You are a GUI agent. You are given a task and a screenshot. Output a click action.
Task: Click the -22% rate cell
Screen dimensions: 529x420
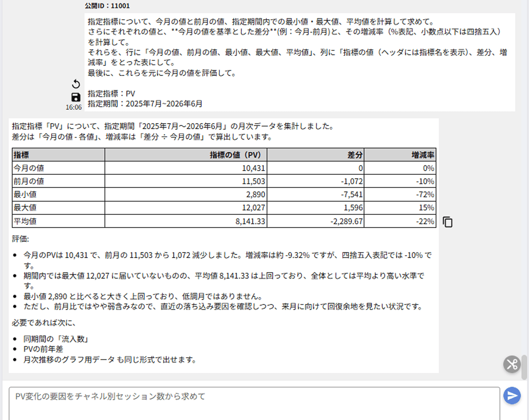[400, 221]
